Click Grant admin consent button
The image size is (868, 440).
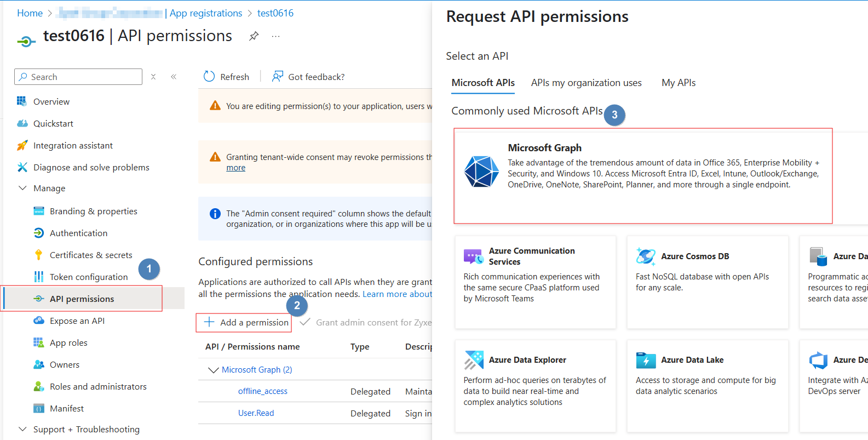tap(366, 322)
